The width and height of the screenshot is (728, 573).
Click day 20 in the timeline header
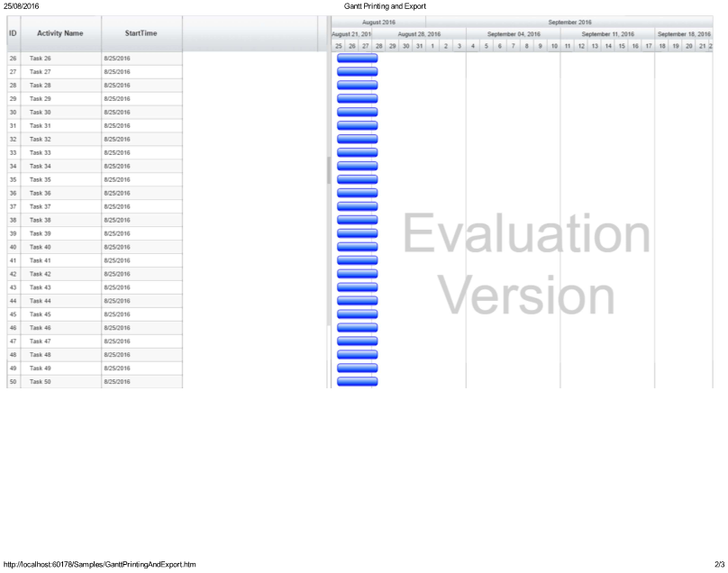click(688, 46)
